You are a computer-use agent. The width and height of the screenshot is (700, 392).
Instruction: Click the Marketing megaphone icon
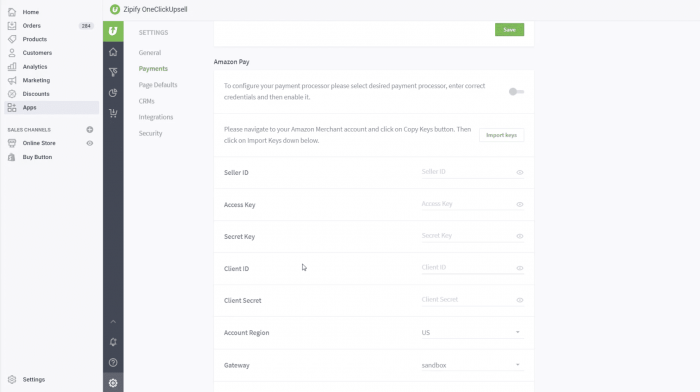(x=12, y=80)
